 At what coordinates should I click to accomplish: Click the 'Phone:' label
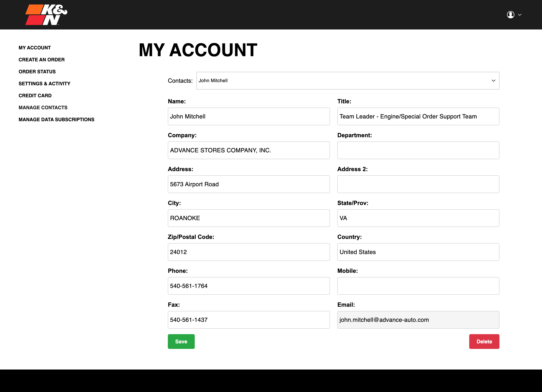[178, 271]
